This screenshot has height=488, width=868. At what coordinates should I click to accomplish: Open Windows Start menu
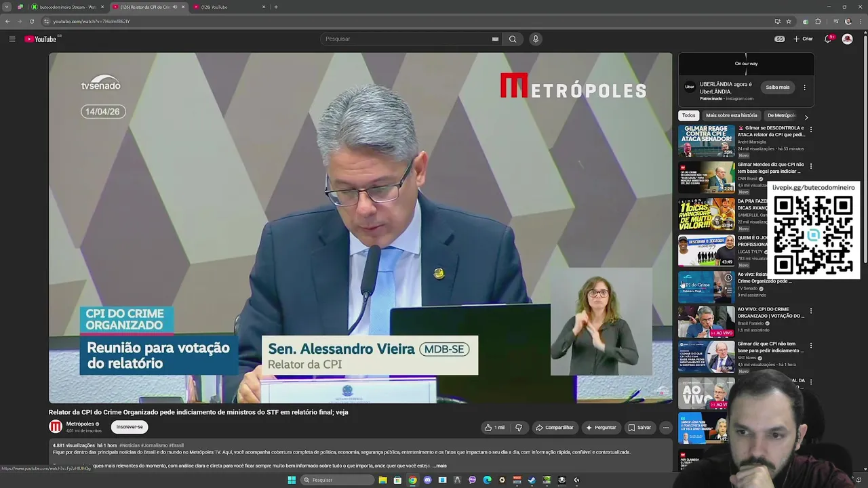292,480
